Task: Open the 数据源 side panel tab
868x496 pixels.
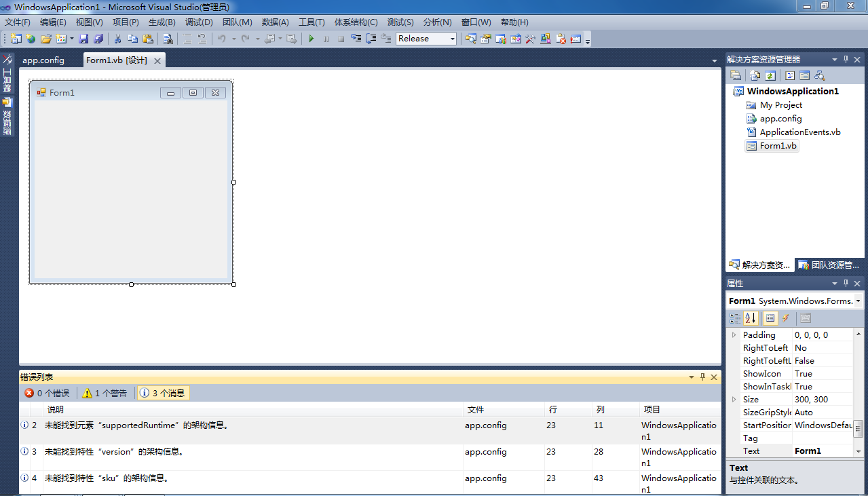Action: [x=7, y=116]
